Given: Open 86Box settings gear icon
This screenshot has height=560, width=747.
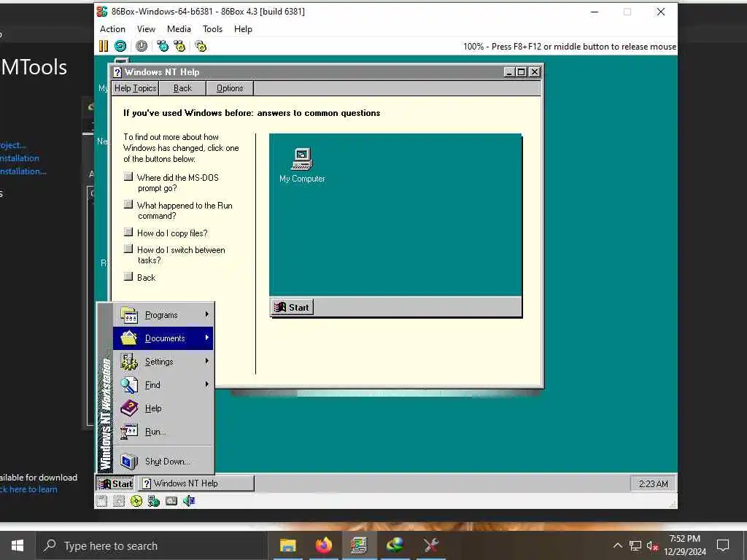Looking at the screenshot, I should click(201, 46).
